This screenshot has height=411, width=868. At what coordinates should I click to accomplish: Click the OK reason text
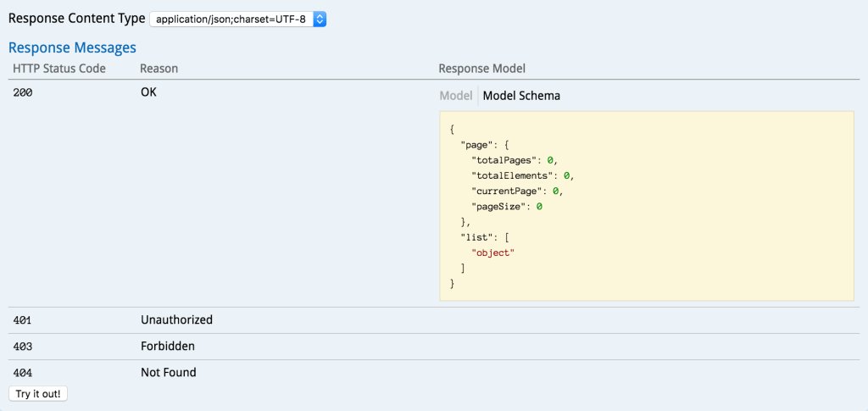click(148, 92)
